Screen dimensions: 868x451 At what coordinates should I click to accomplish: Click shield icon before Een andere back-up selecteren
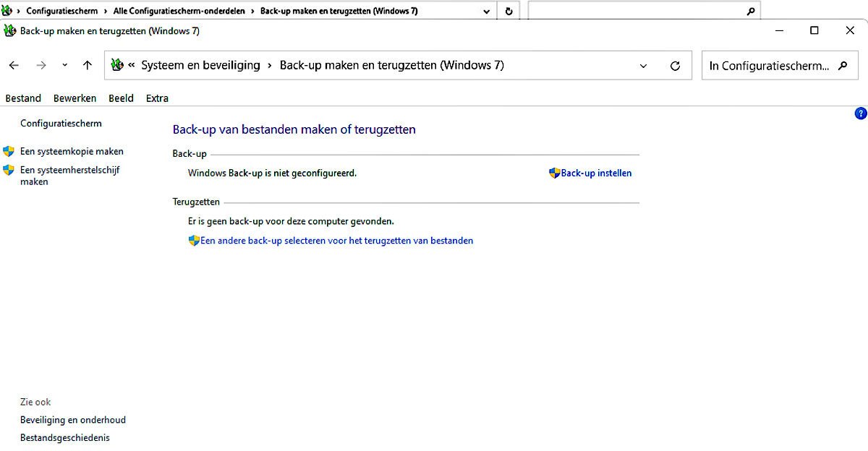pyautogui.click(x=194, y=241)
